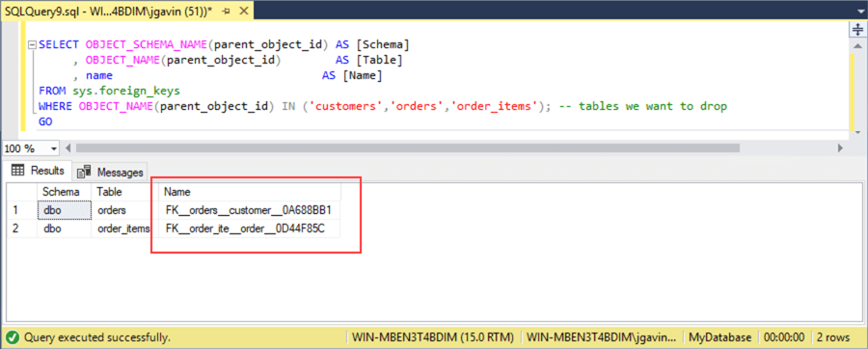The height and width of the screenshot is (349, 868).
Task: Click the Name column header
Action: pyautogui.click(x=250, y=192)
